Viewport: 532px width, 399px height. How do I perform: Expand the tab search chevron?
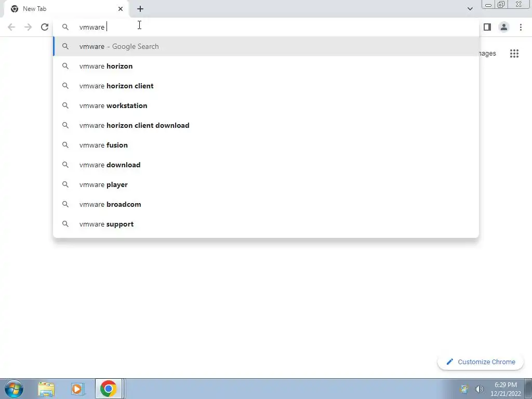click(470, 9)
